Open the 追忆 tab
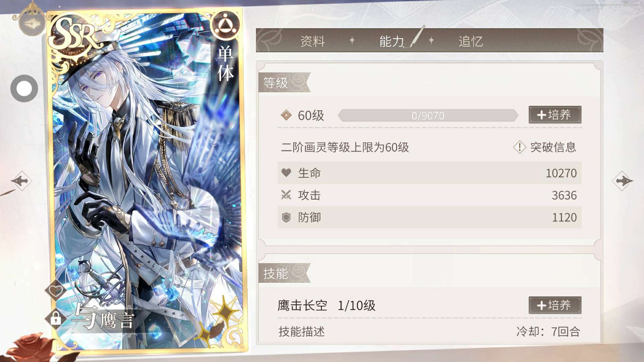 tap(471, 41)
